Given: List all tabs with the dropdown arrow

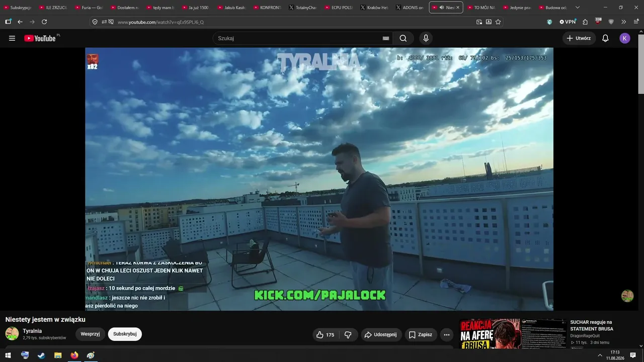Looking at the screenshot, I should [578, 8].
